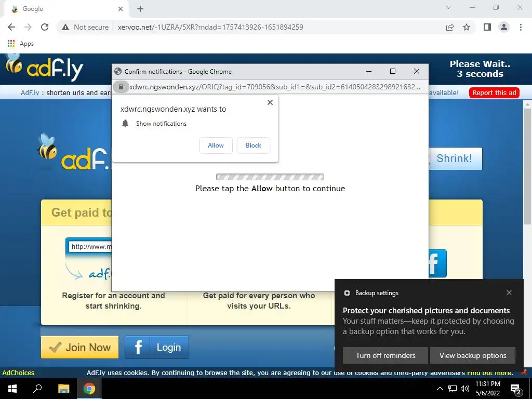Click the padlock icon in popup window
The image size is (532, 399).
click(x=121, y=87)
